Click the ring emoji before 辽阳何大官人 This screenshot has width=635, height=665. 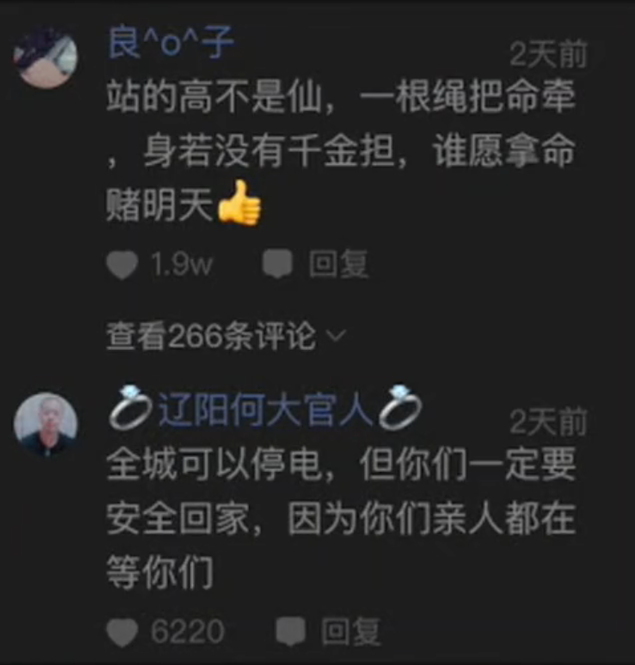point(130,408)
